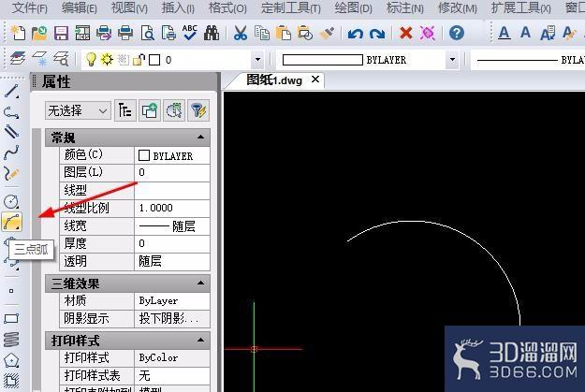Click the 图层 value field
Image resolution: width=585 pixels, height=392 pixels.
click(172, 172)
